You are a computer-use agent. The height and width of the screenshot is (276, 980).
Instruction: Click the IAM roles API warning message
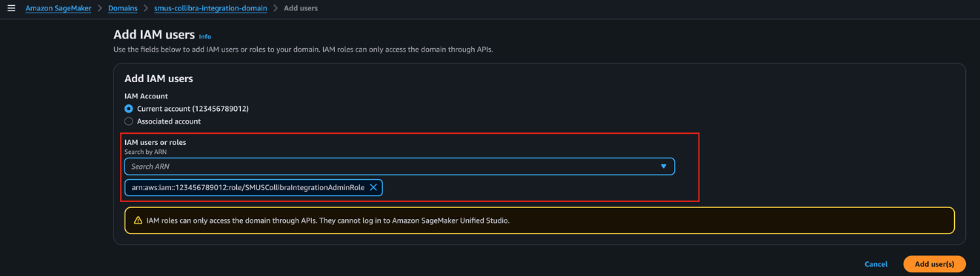pos(328,221)
